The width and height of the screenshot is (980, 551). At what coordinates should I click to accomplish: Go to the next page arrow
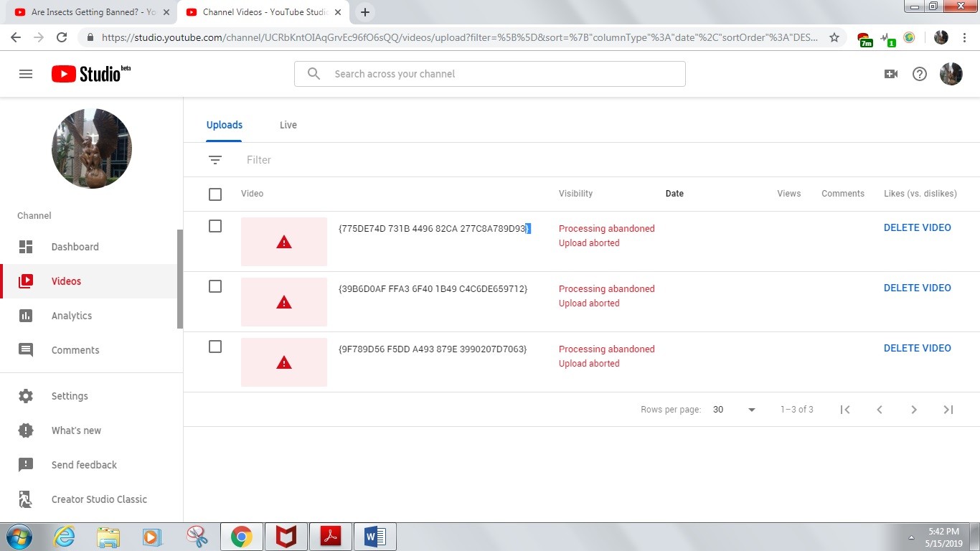[x=913, y=410]
